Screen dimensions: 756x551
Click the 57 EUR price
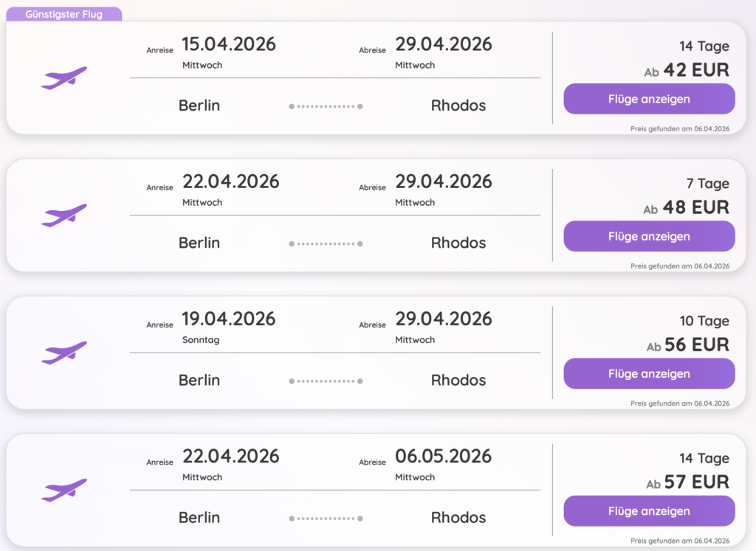pos(696,482)
